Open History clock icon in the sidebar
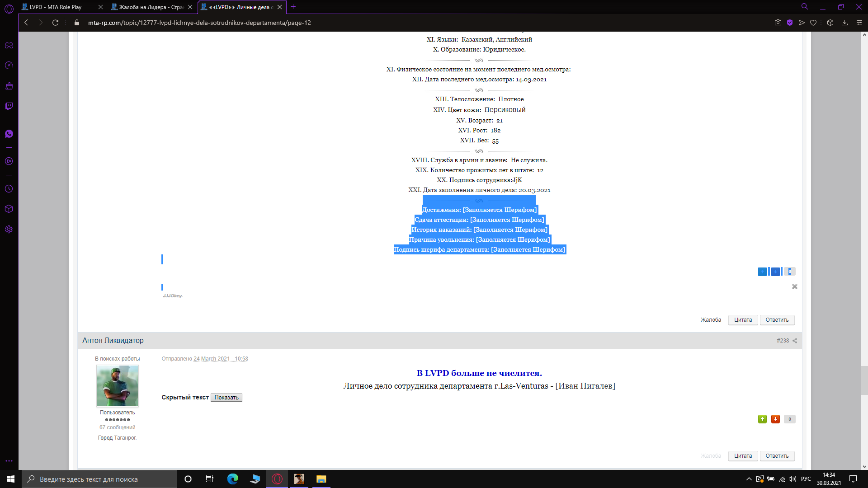Viewport: 868px width, 488px height. click(x=9, y=189)
